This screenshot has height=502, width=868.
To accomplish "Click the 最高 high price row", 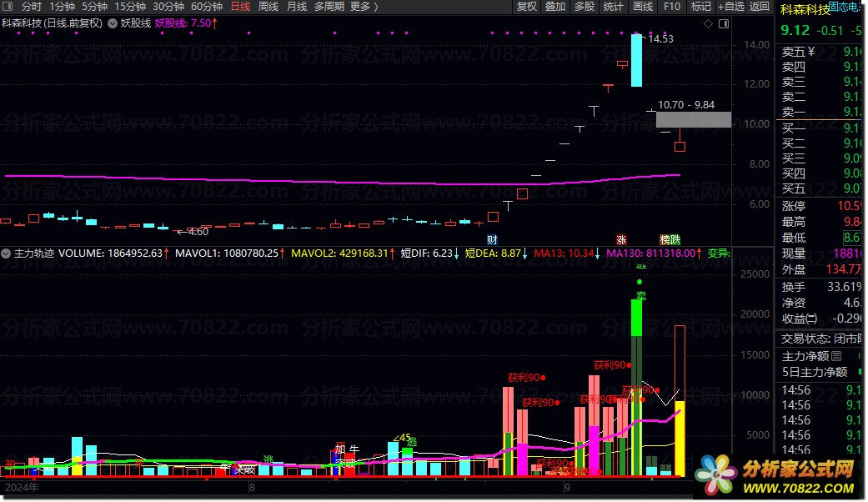I will pos(821,222).
